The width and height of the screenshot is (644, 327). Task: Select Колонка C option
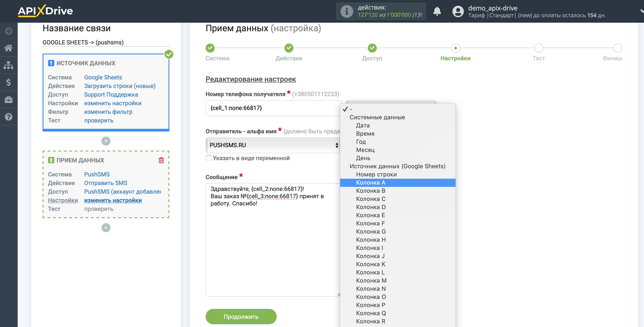tap(397, 199)
